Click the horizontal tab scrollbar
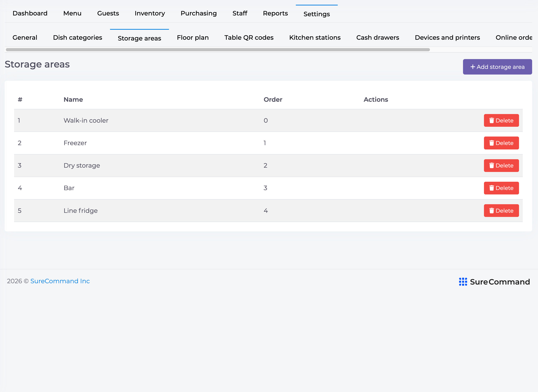 pos(218,50)
